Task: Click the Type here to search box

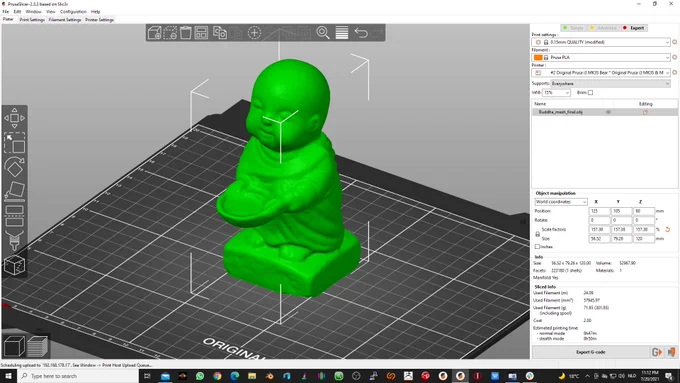Action: (79, 376)
